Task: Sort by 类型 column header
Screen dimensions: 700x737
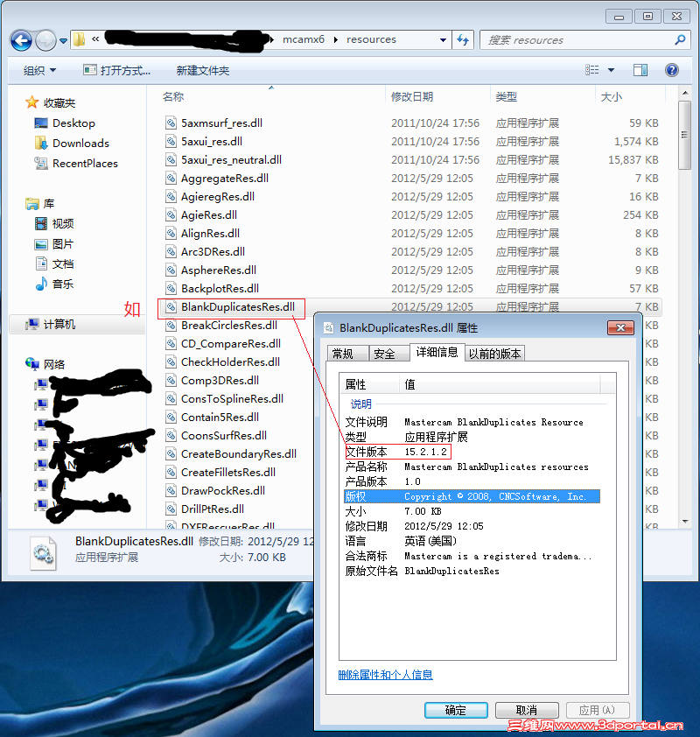Action: click(506, 97)
